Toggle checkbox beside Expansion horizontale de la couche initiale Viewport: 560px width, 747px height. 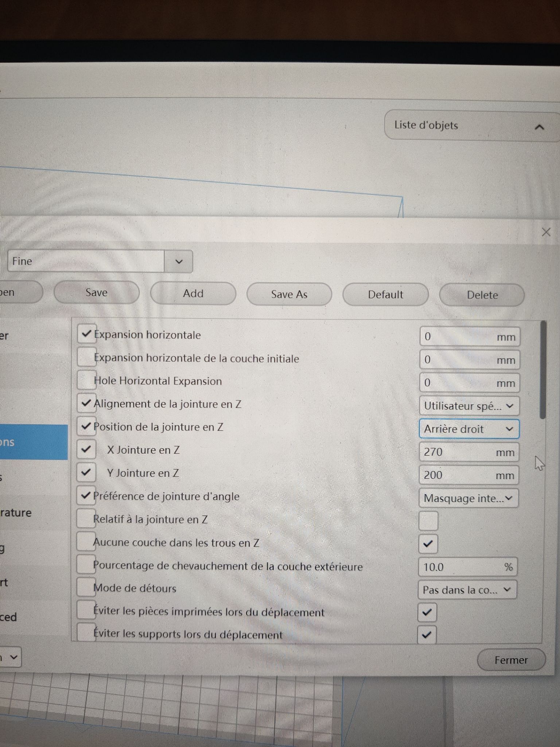pos(86,357)
